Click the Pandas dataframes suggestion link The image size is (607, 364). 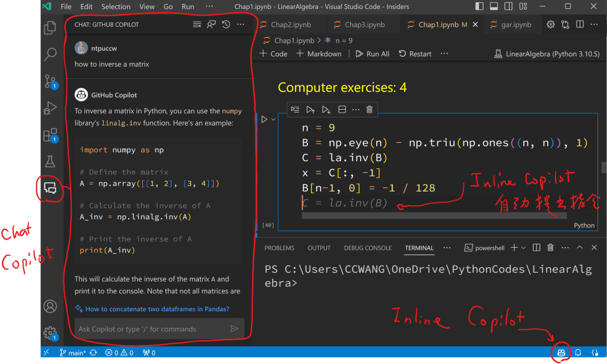click(157, 309)
